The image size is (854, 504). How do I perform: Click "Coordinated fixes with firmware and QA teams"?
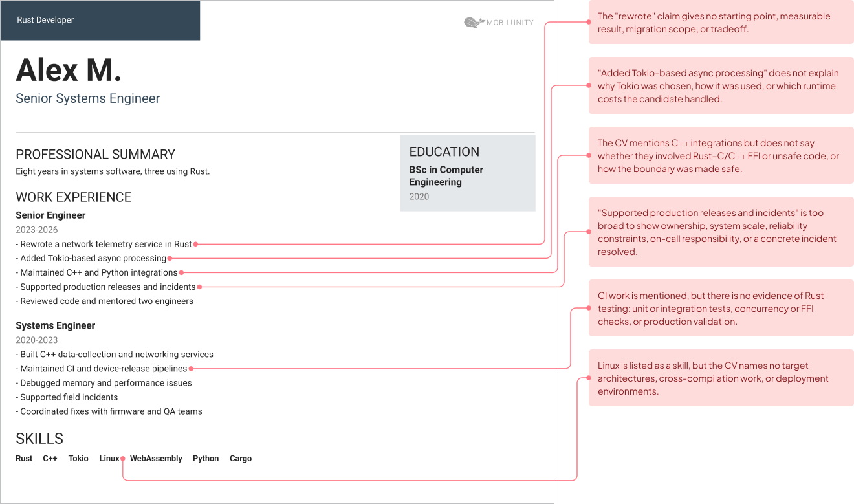(x=109, y=411)
